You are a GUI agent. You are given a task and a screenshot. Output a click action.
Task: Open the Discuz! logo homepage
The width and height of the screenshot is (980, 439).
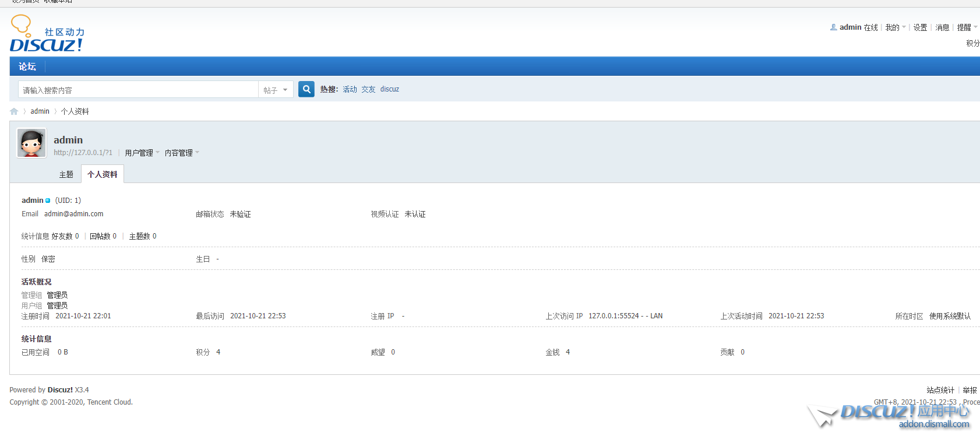tap(47, 33)
